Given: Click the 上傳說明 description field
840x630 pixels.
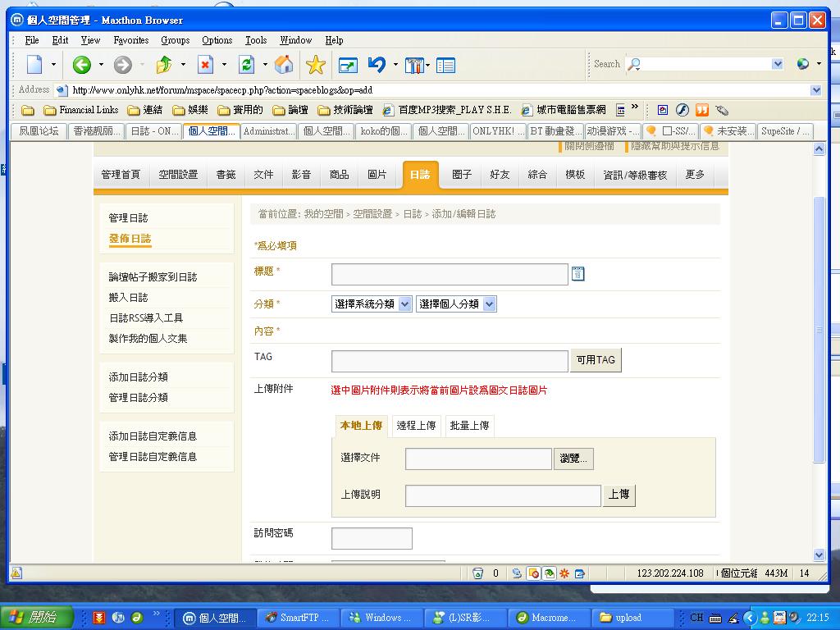Looking at the screenshot, I should point(503,495).
